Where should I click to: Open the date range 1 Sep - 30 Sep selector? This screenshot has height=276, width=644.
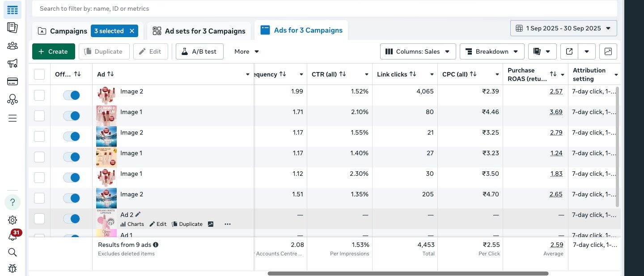[563, 28]
